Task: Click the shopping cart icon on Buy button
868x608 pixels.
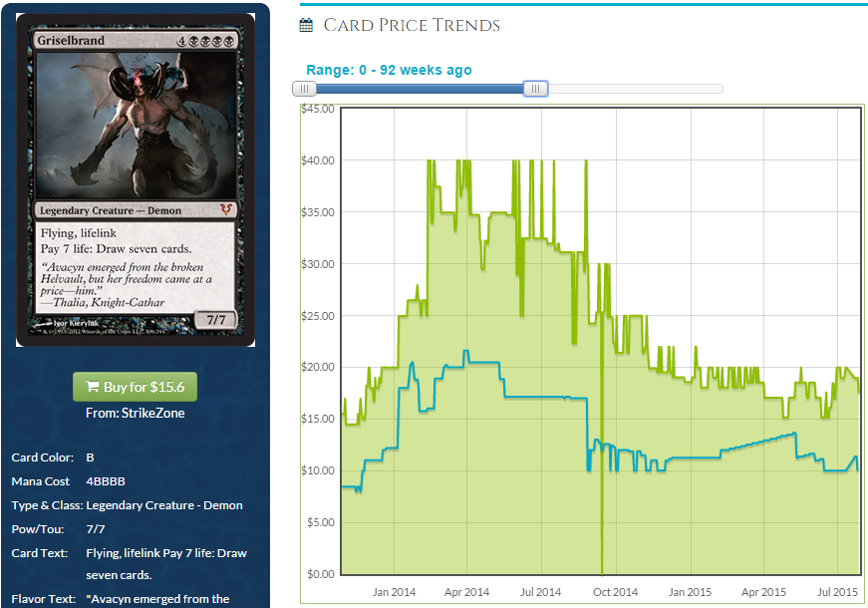Action: pos(93,387)
